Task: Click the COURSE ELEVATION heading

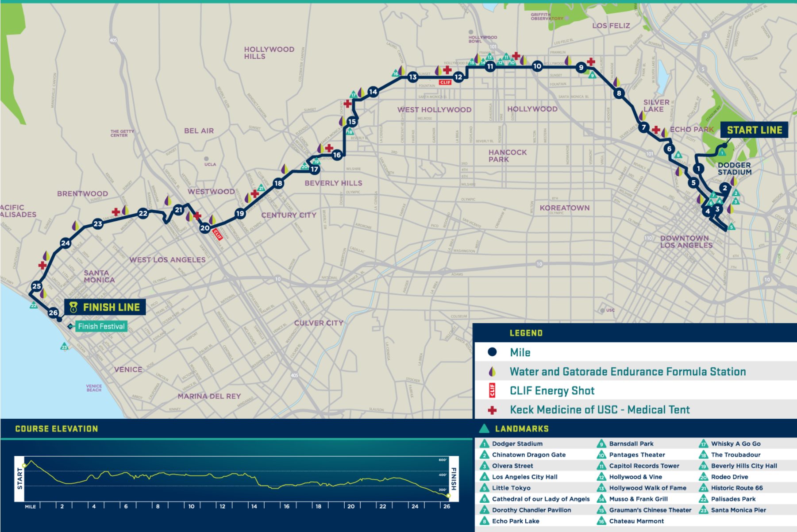Action: pyautogui.click(x=57, y=429)
